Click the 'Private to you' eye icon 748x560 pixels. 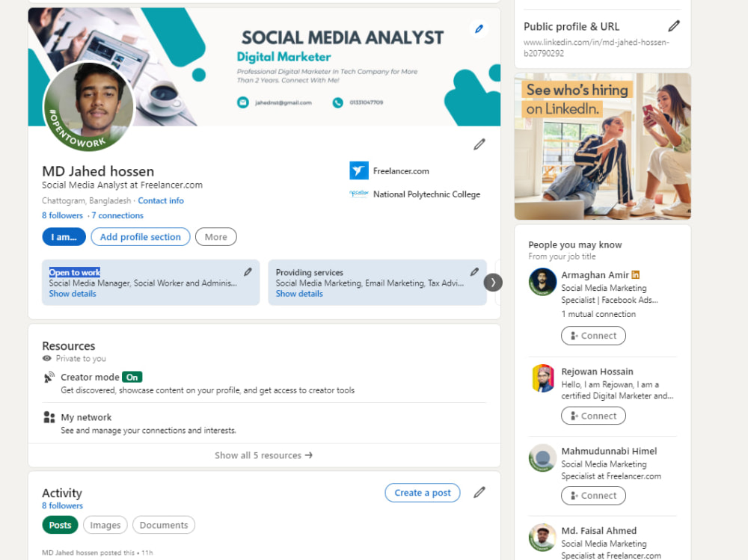click(46, 358)
